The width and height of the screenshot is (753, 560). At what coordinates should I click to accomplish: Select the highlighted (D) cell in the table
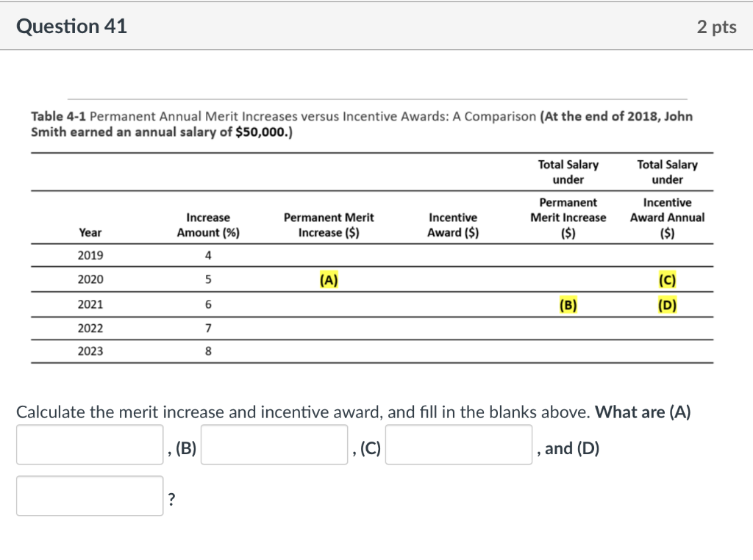(x=665, y=304)
